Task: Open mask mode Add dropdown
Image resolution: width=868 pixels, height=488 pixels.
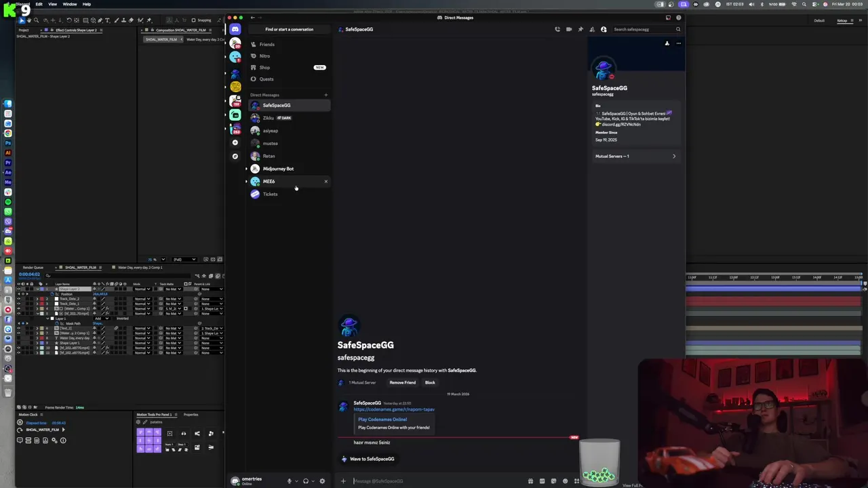Action: (x=102, y=319)
